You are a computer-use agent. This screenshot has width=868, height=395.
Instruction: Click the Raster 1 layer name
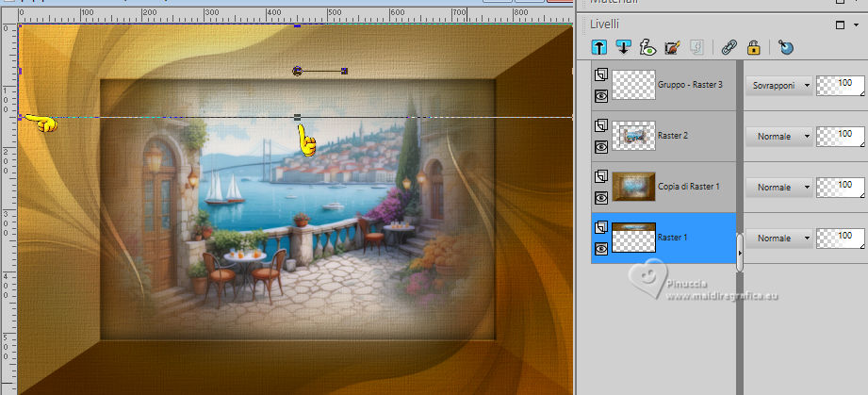point(672,238)
